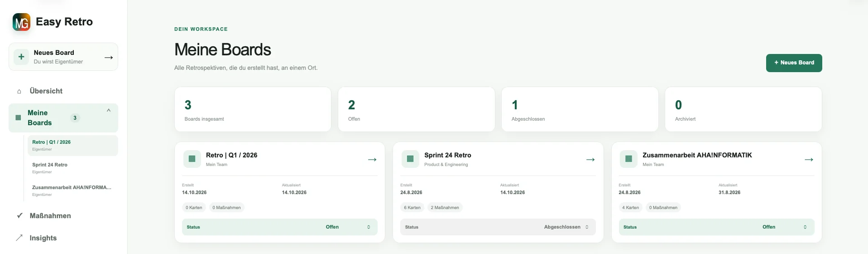Click the Zusammenarbeit AHA!NFORMATIK card title
The image size is (868, 254).
pos(697,155)
